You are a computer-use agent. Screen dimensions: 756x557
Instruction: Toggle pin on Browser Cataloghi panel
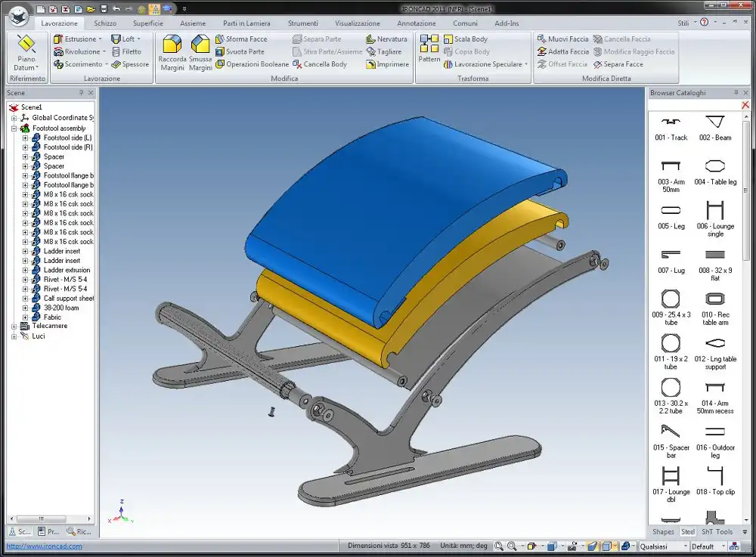click(x=736, y=93)
